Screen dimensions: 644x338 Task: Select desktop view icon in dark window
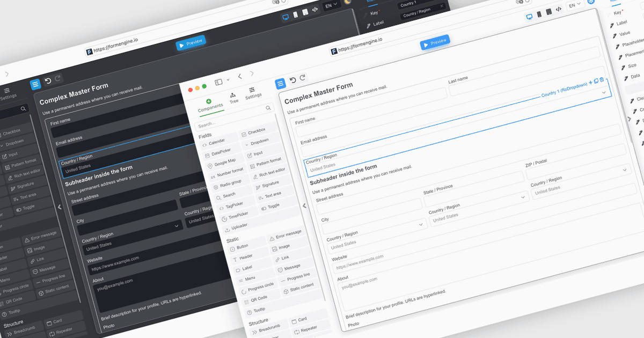(x=286, y=17)
